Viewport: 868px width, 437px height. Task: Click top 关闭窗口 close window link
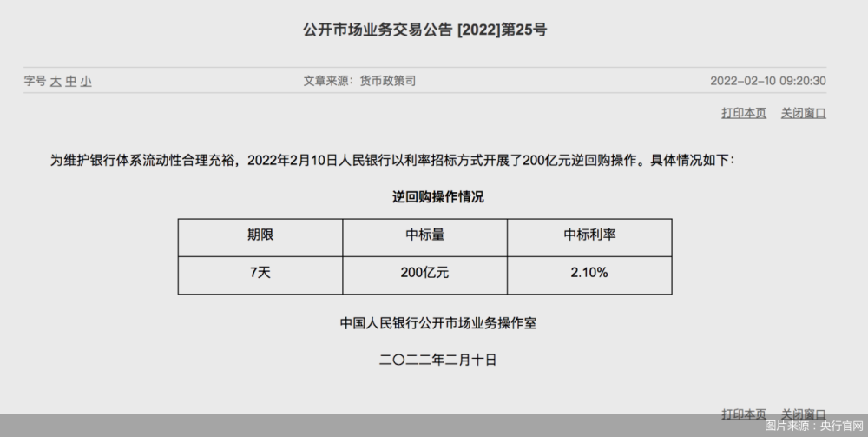point(803,113)
